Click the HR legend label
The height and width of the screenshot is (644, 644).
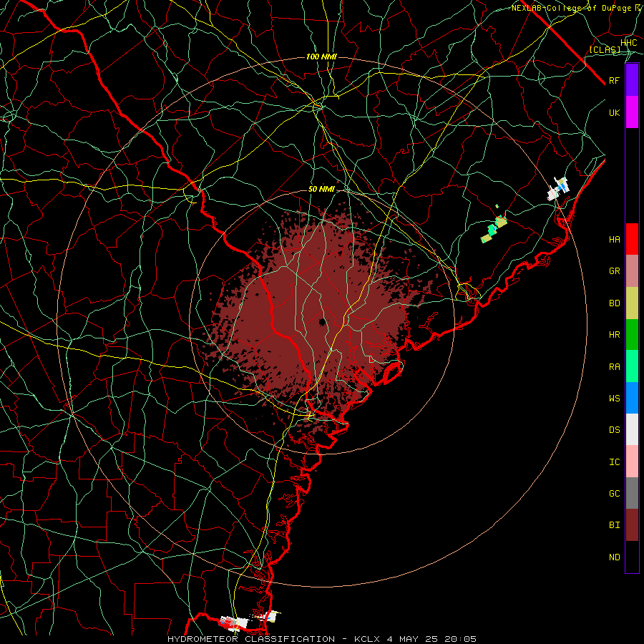click(x=614, y=335)
